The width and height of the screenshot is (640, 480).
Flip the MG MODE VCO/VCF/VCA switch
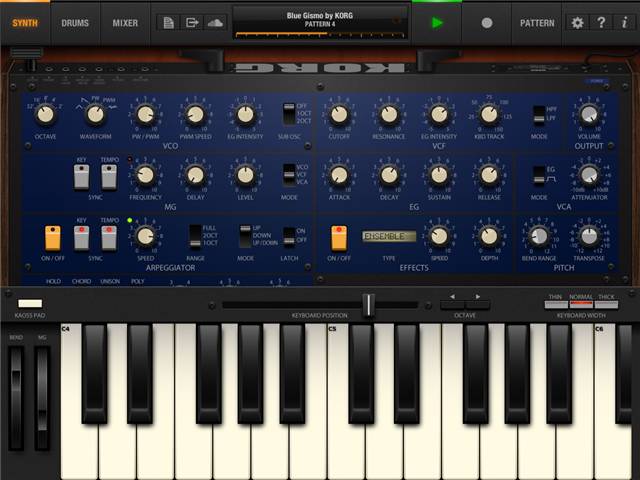289,174
